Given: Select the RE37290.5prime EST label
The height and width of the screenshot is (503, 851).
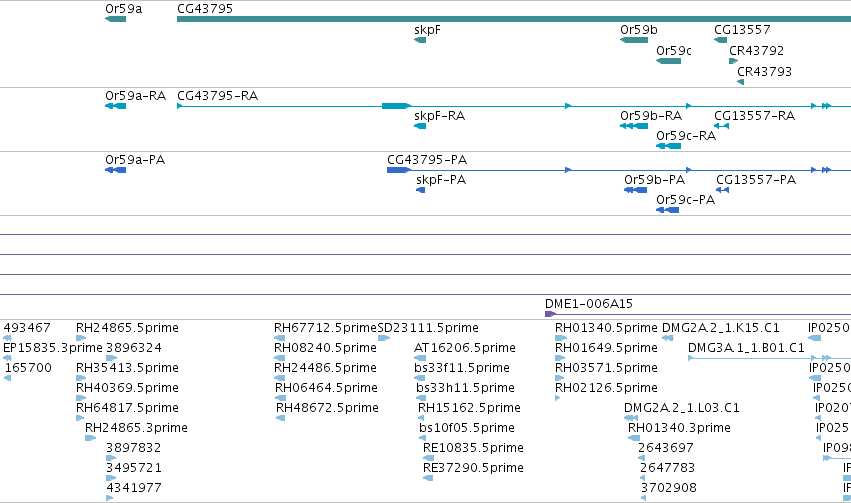Looking at the screenshot, I should (x=473, y=468).
